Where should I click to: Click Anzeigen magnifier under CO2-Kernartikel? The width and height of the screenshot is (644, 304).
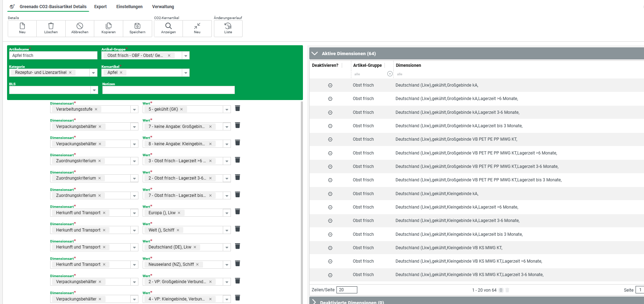(x=168, y=28)
